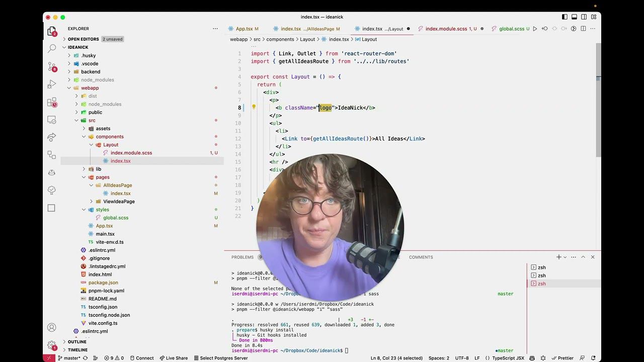The image size is (644, 362).
Task: Open Explorer views and more actions ellipsis
Action: [215, 29]
